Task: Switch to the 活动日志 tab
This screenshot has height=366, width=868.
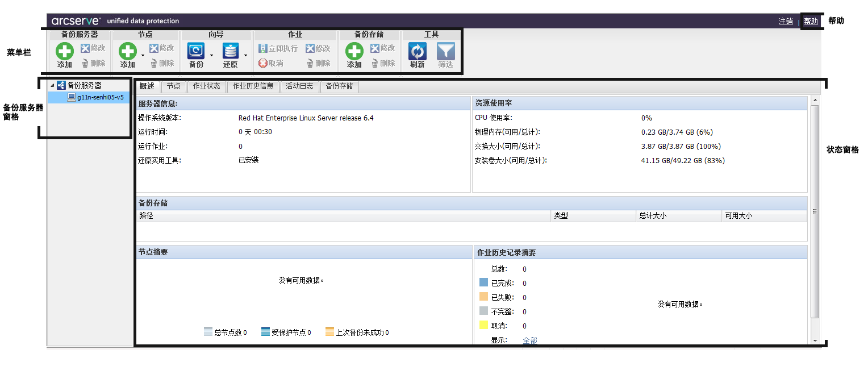Action: point(300,86)
